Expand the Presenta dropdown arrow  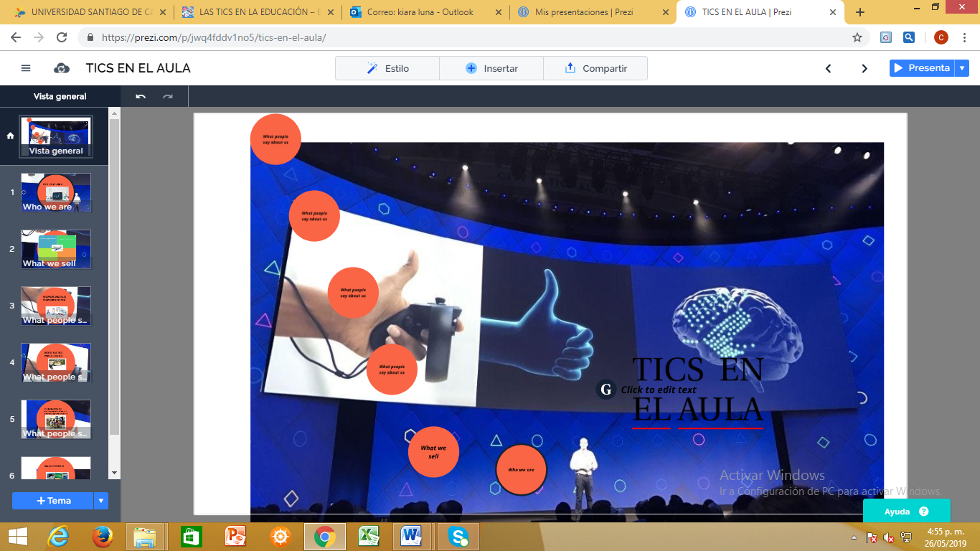962,68
